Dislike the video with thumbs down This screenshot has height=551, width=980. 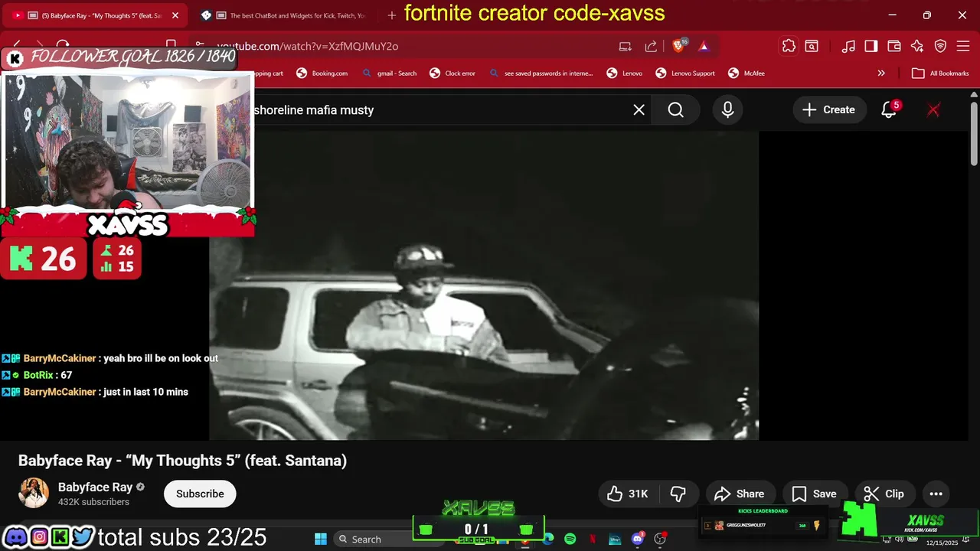pos(678,494)
